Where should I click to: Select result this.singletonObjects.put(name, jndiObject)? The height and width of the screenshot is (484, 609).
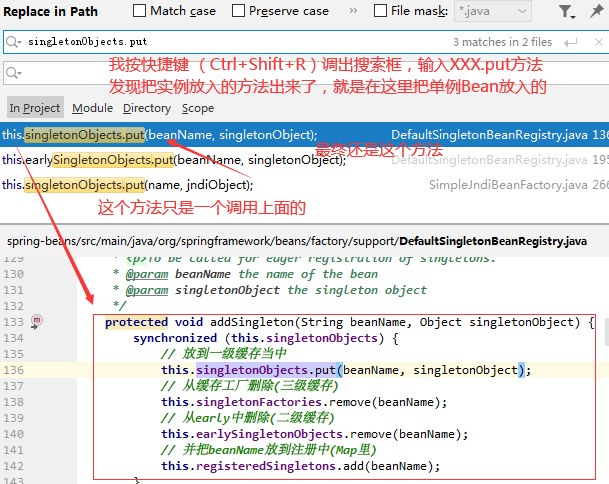point(304,185)
